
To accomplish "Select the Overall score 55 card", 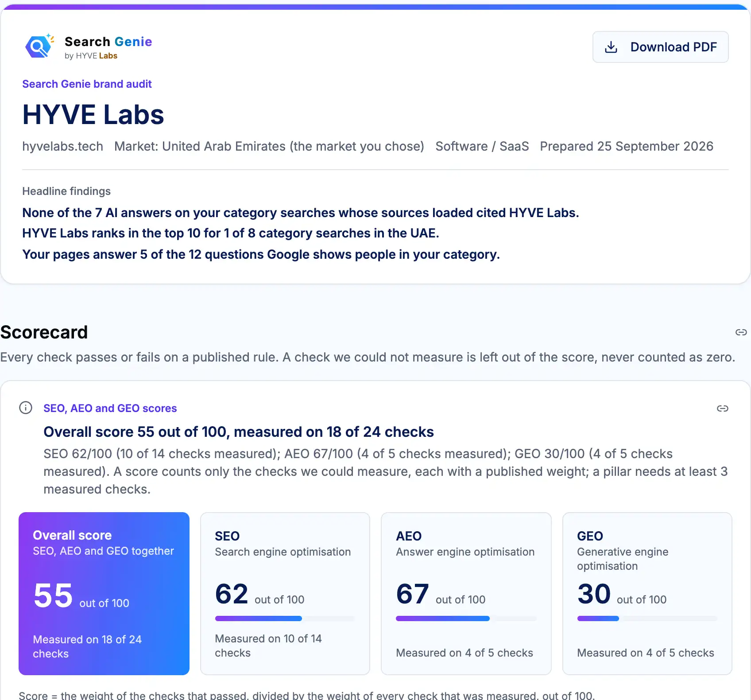I will click(x=104, y=594).
